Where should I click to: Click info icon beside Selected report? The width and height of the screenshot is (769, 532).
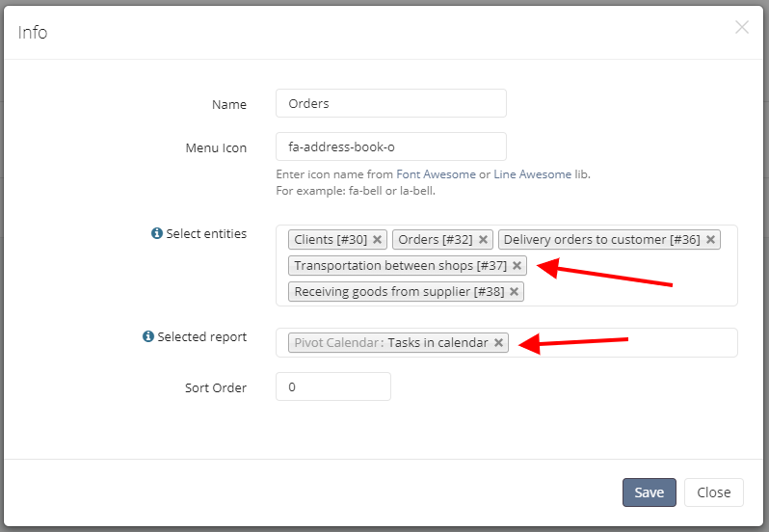pyautogui.click(x=148, y=336)
